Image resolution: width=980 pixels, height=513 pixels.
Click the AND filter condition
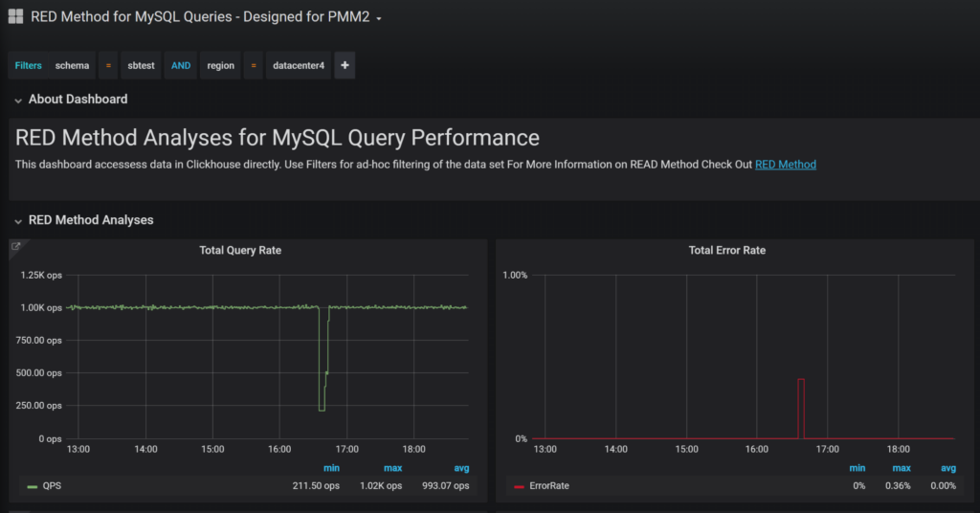point(181,66)
